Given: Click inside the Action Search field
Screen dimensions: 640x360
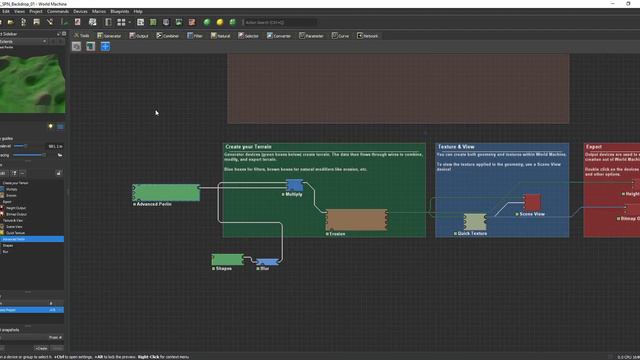Looking at the screenshot, I should [279, 22].
